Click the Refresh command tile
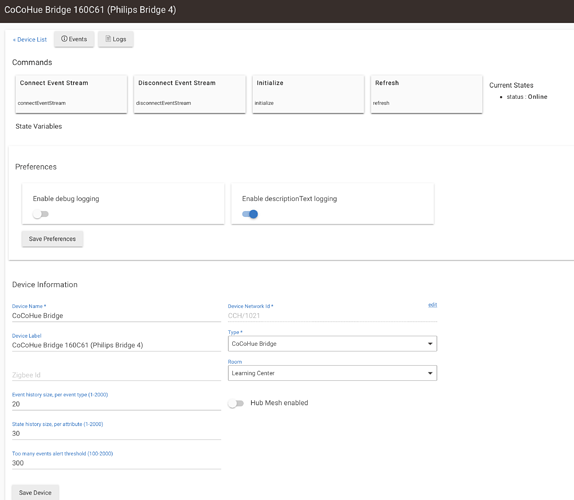 426,94
